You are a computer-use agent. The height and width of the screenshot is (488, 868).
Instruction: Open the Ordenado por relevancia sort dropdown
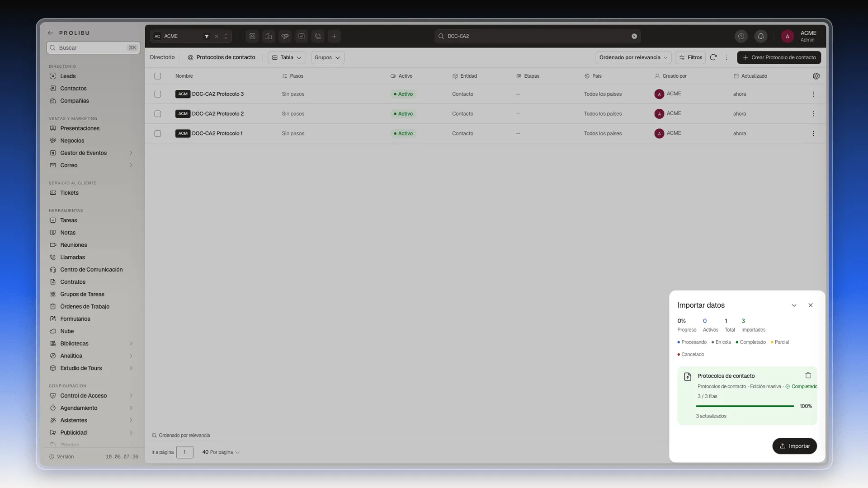[633, 57]
